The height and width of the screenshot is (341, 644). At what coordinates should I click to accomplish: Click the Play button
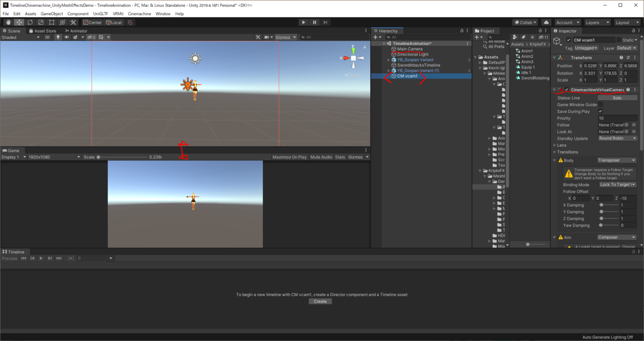tap(304, 22)
